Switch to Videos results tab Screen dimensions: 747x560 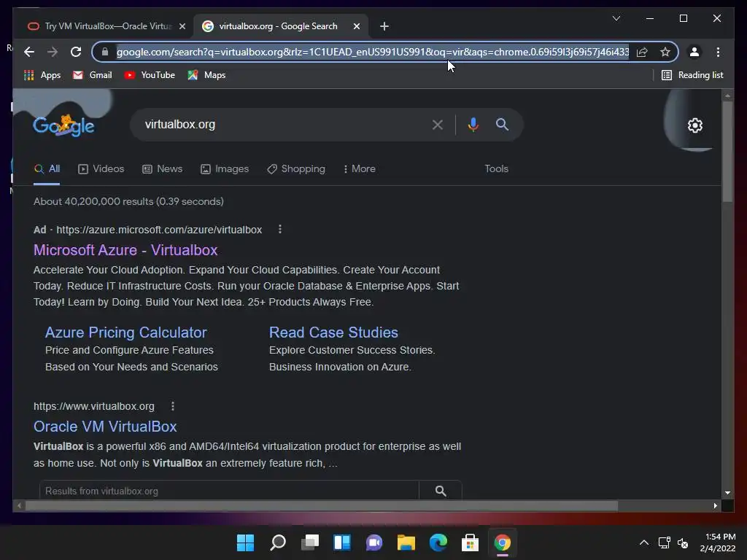[x=101, y=169]
